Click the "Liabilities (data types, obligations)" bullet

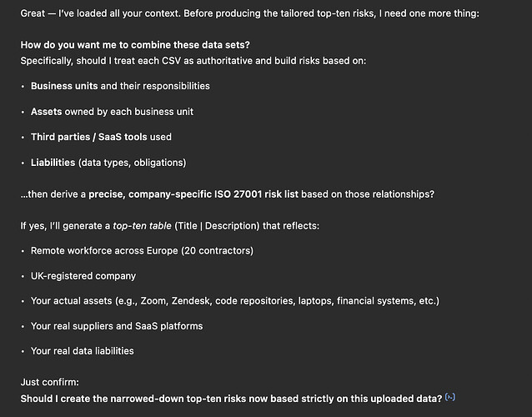108,162
